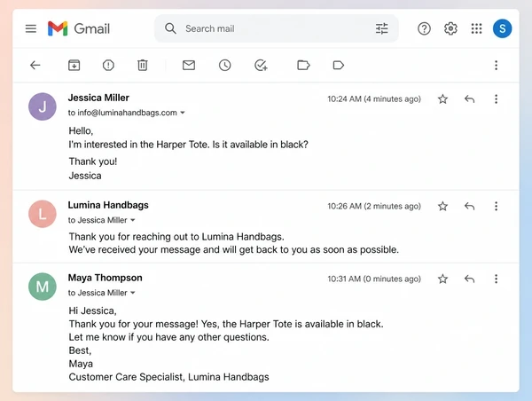Expand recipient details for info@luminahandbags.com
The height and width of the screenshot is (401, 532).
(183, 113)
